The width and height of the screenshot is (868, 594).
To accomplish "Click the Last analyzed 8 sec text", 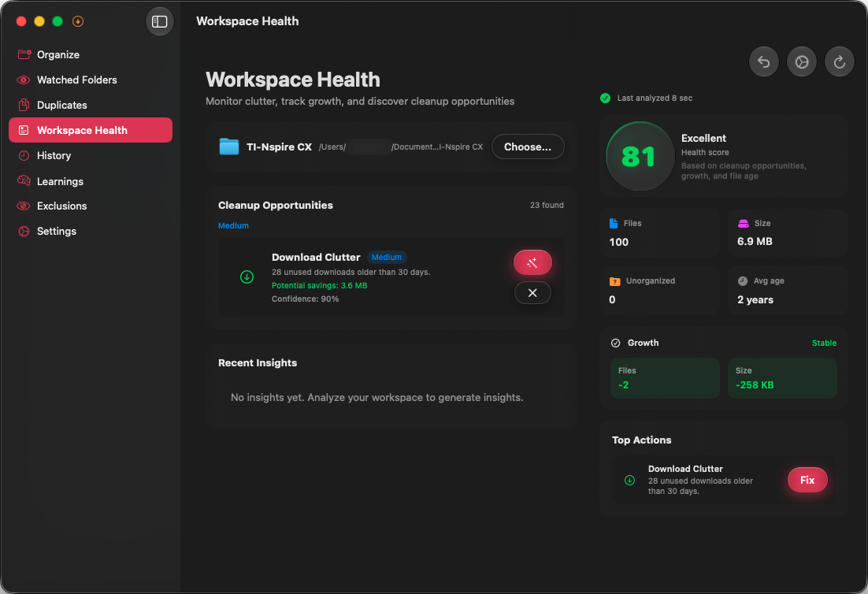I will pos(655,98).
